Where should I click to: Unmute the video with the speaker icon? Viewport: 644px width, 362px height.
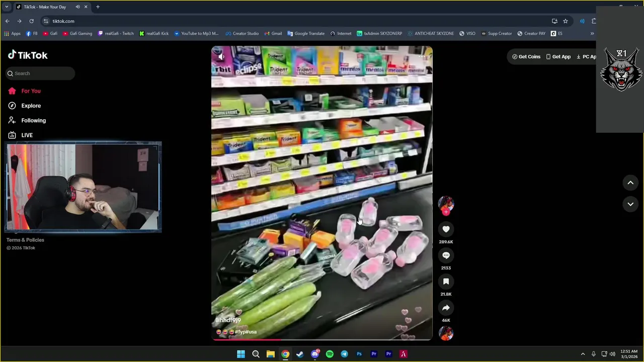click(x=221, y=57)
